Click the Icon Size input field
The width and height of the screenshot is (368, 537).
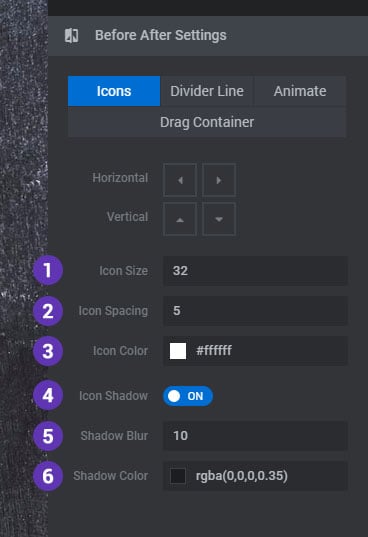coord(255,271)
